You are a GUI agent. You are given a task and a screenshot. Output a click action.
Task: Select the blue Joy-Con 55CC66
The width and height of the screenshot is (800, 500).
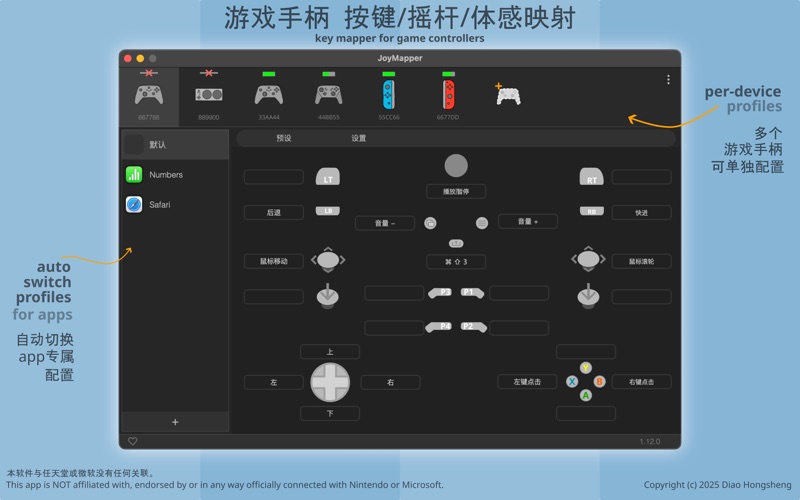(x=389, y=97)
